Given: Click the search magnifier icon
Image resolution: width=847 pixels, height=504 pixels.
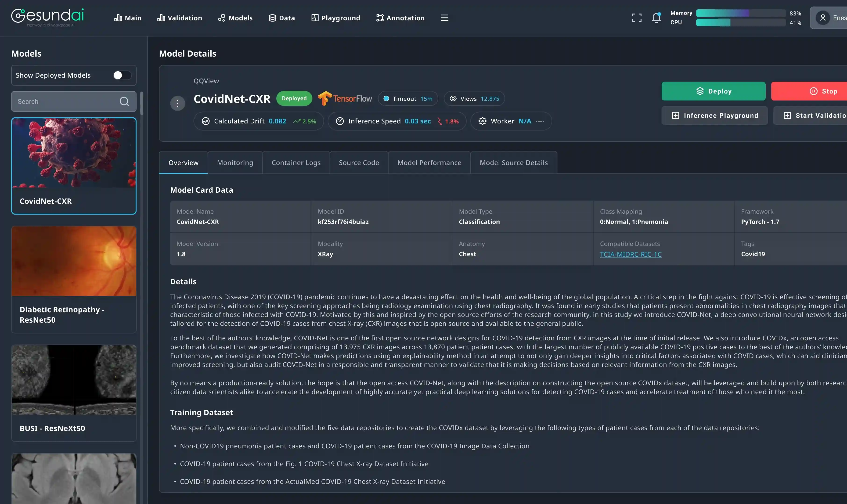Looking at the screenshot, I should coord(124,101).
